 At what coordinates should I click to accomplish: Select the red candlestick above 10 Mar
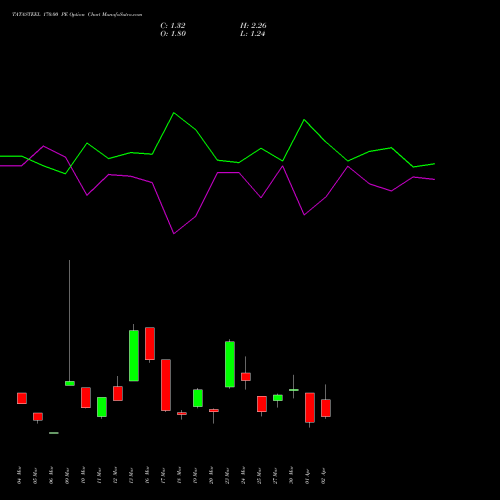[86, 397]
